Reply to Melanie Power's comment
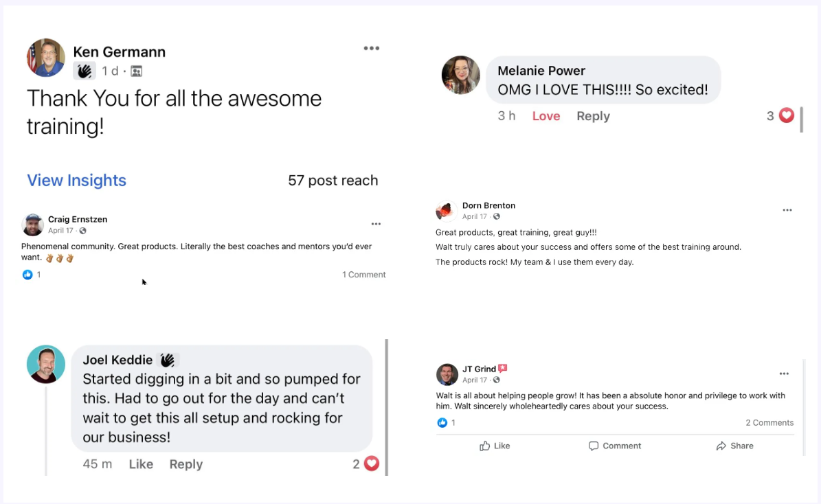This screenshot has height=504, width=821. coord(593,116)
